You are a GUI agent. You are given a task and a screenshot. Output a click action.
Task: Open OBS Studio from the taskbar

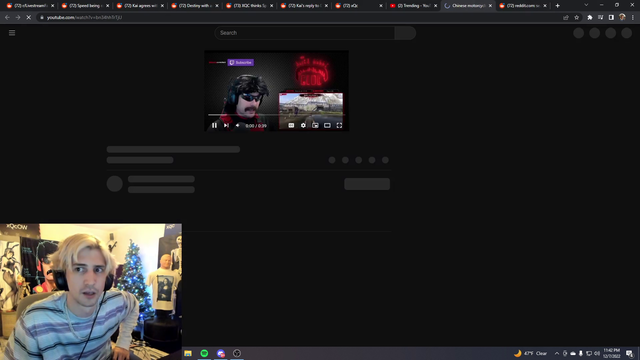click(x=237, y=353)
